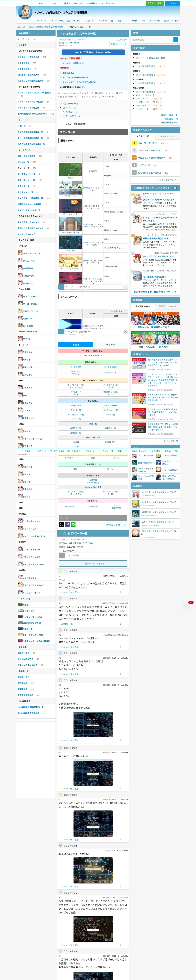
Task: Open ラスメモ攻略Wiki icon
Action: point(134,455)
